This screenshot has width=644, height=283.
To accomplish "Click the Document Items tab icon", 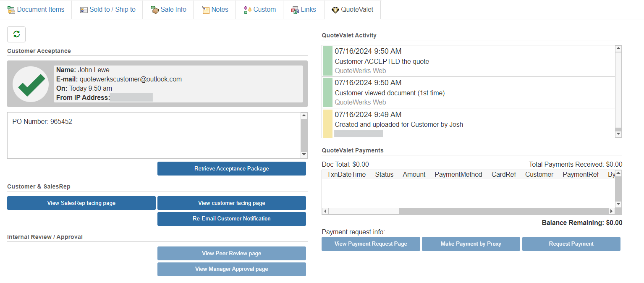I will 11,10.
